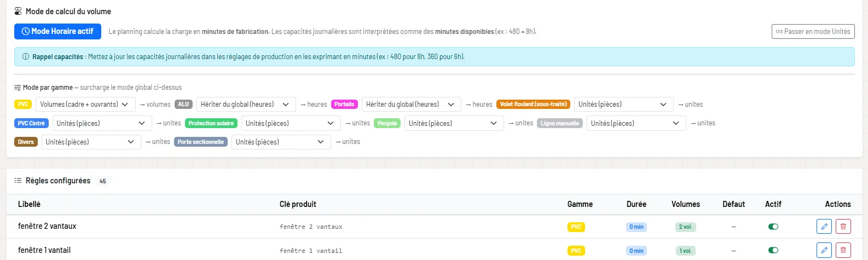Click the Gamme column header

(x=580, y=204)
